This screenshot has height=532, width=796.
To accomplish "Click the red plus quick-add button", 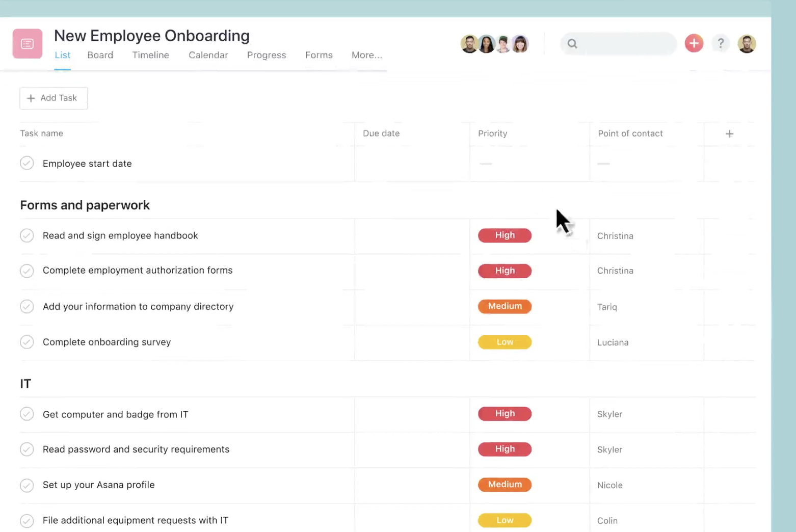I will click(694, 43).
